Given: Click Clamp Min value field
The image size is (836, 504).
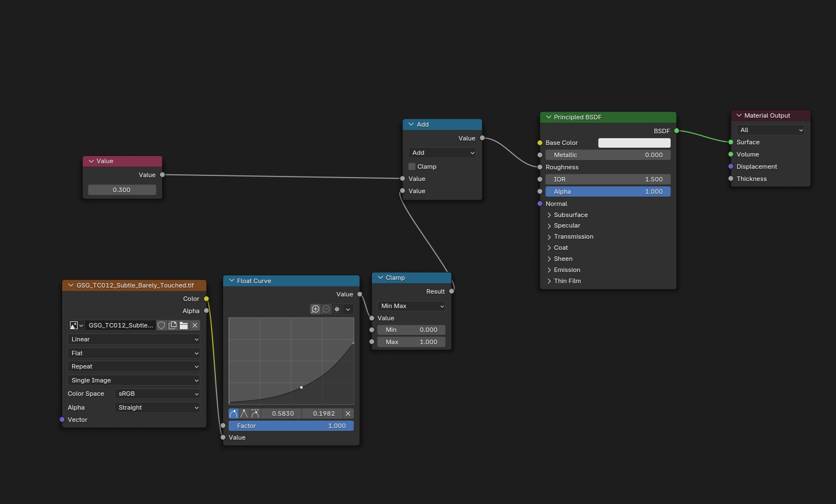Looking at the screenshot, I should [x=411, y=330].
